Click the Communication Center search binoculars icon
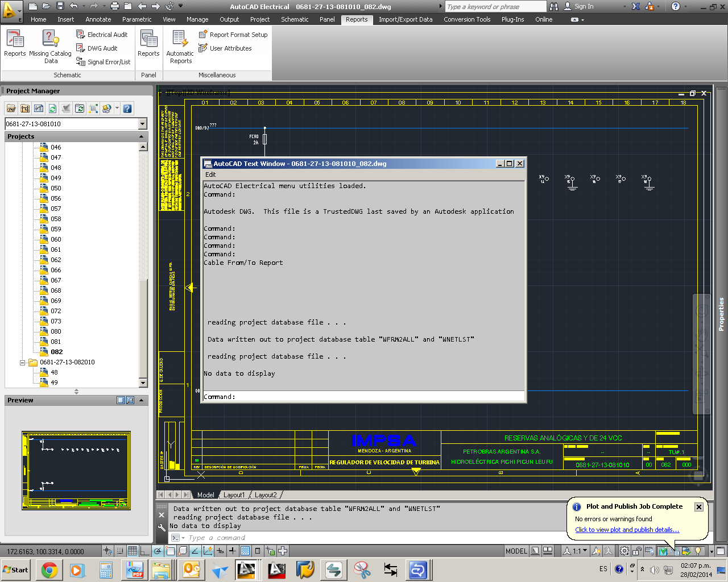 554,6
